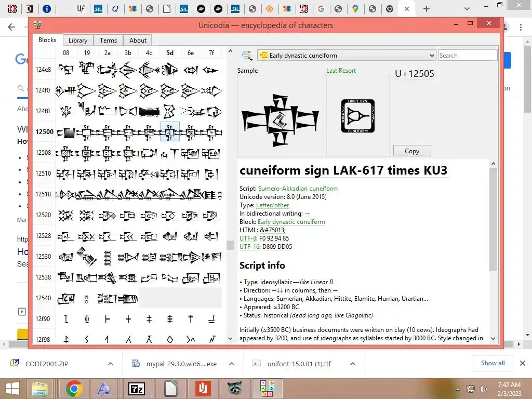The image size is (532, 399).
Task: Select the character in row 12510 column 7f
Action: 211,174
